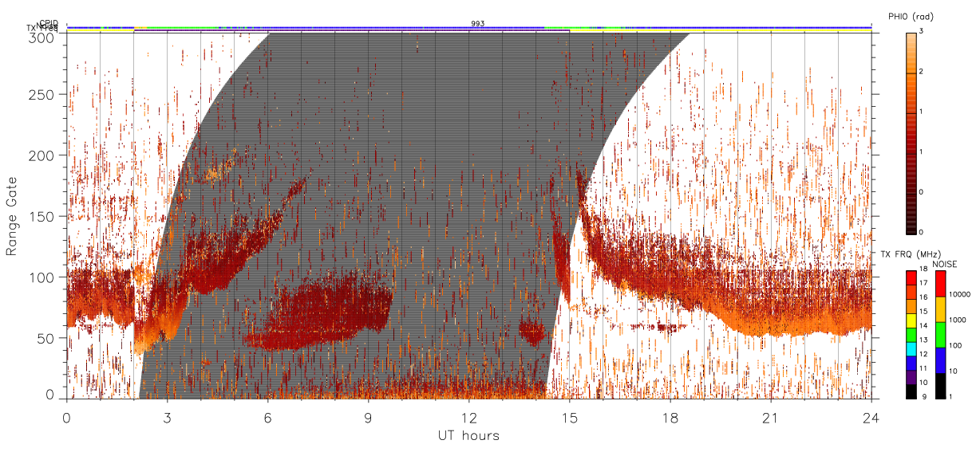Click the blue 11–12 MHz TX FRQ swatch
This screenshot has height=452, width=980.
coord(910,364)
